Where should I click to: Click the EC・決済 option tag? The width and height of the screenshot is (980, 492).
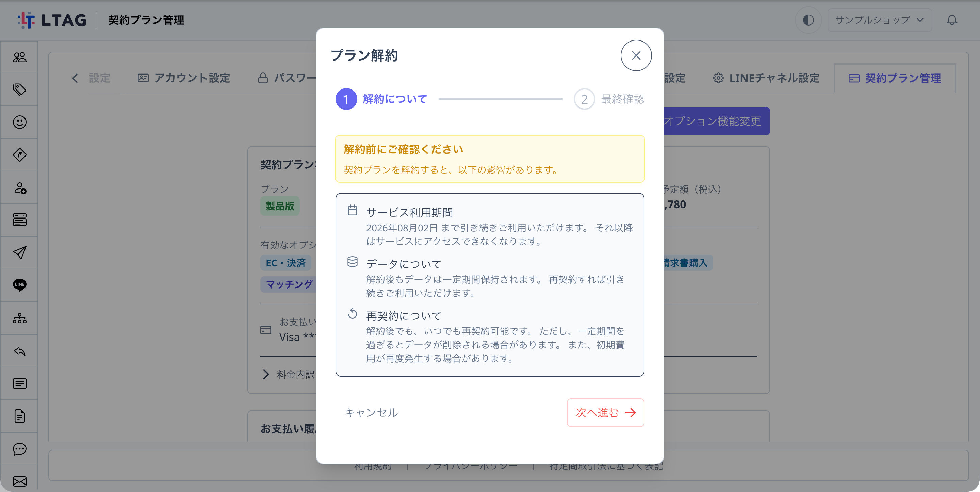pos(286,263)
